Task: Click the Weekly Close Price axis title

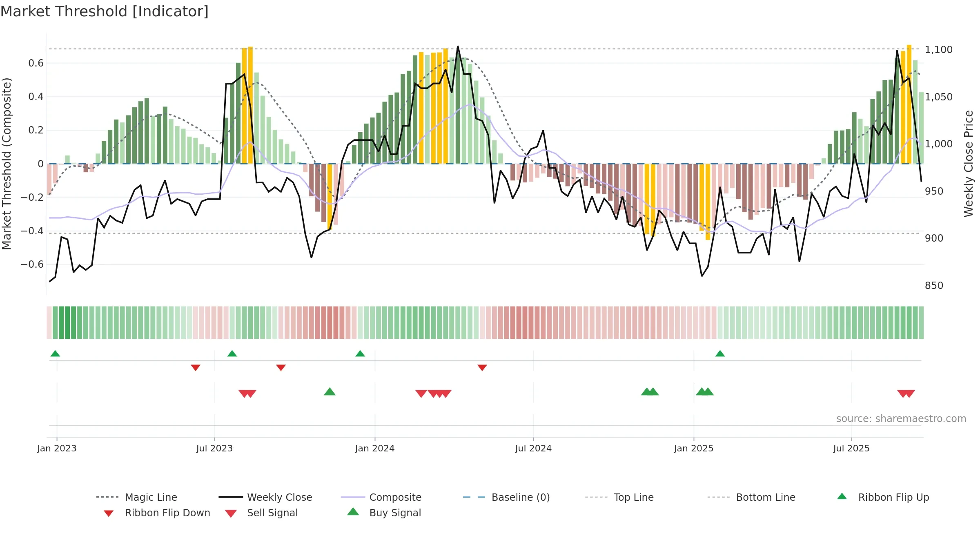Action: tap(969, 164)
